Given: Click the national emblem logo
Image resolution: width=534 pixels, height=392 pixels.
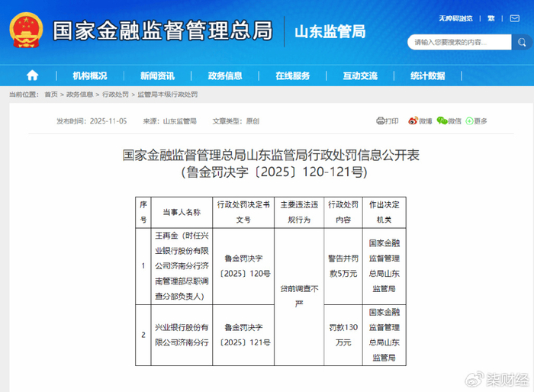Looking at the screenshot, I should pyautogui.click(x=26, y=31).
